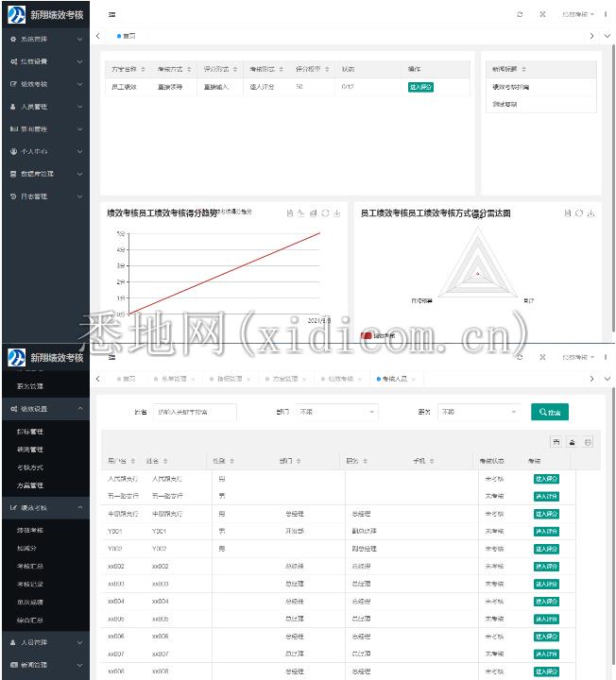Open 考核方式 in bottom sidebar submenu
Viewport: 616px width, 680px height.
[30, 467]
